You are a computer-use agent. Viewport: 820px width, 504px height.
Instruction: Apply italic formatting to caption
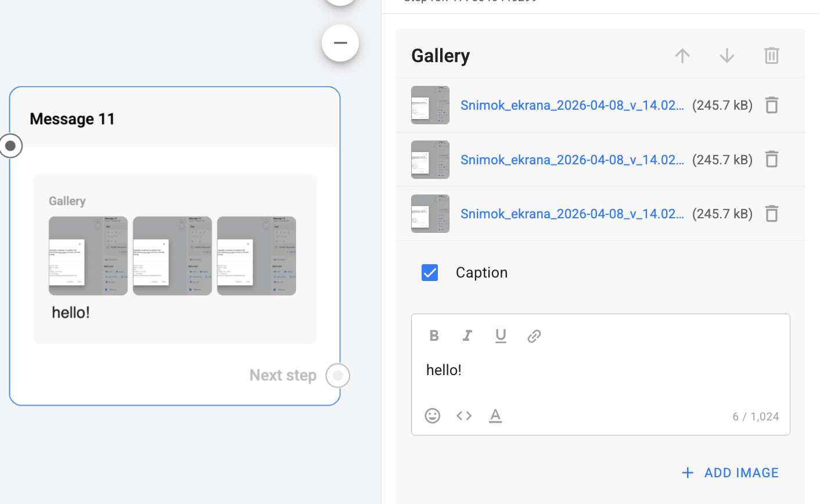467,336
